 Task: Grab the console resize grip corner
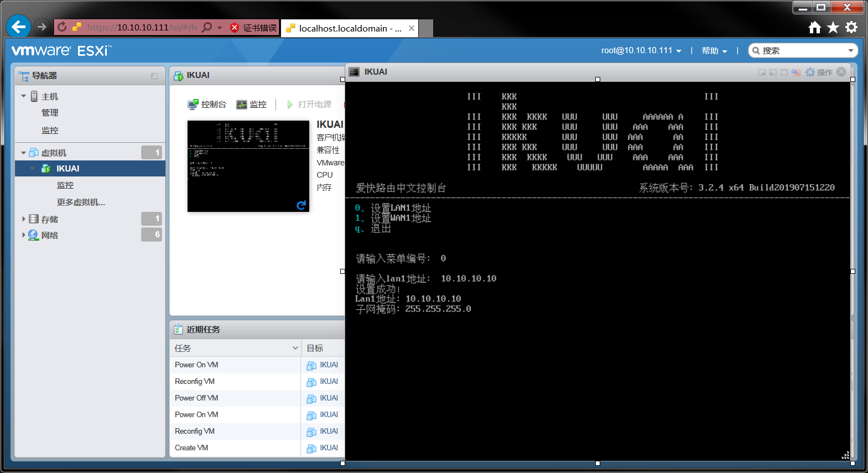pos(845,455)
